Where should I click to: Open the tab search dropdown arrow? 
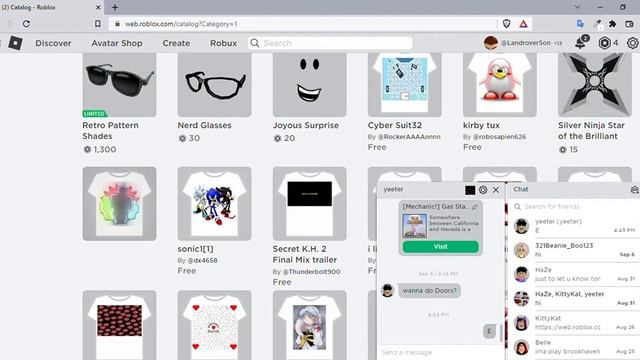[x=578, y=7]
